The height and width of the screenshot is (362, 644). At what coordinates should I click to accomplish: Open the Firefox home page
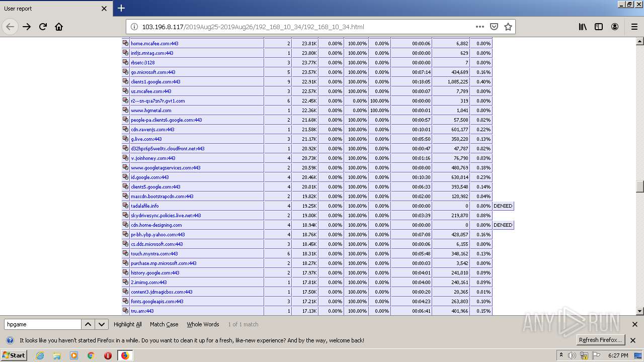(59, 27)
